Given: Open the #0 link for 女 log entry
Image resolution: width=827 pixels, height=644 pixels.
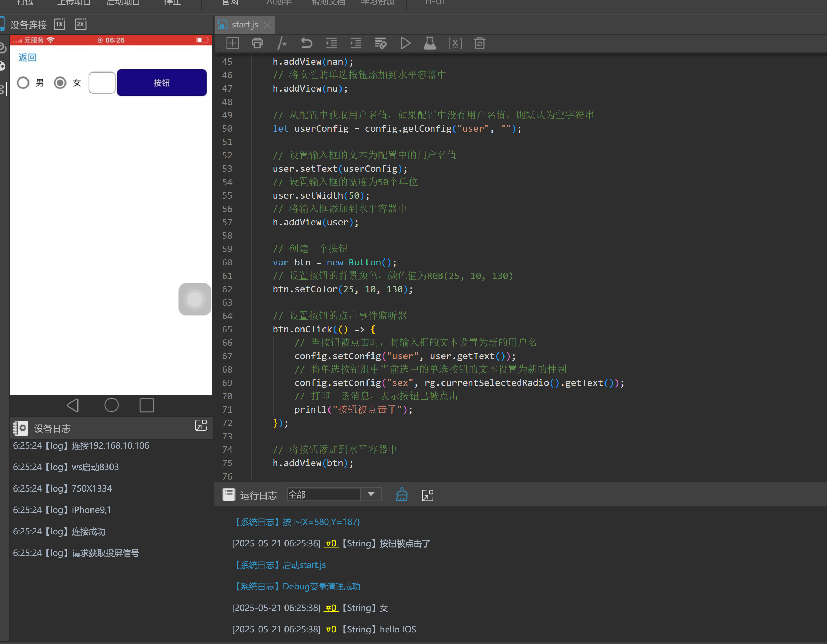Looking at the screenshot, I should [x=331, y=608].
